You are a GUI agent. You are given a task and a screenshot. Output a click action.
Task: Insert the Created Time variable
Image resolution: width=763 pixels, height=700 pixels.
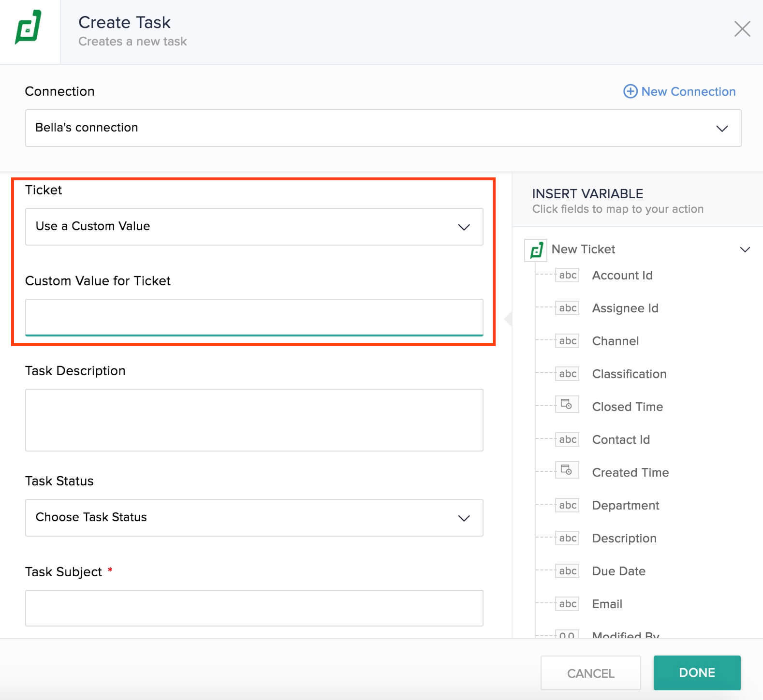tap(631, 473)
